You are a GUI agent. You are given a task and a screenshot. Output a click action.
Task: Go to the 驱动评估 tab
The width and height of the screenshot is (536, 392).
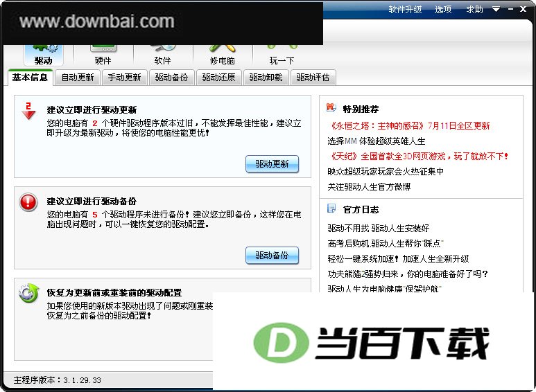click(313, 78)
